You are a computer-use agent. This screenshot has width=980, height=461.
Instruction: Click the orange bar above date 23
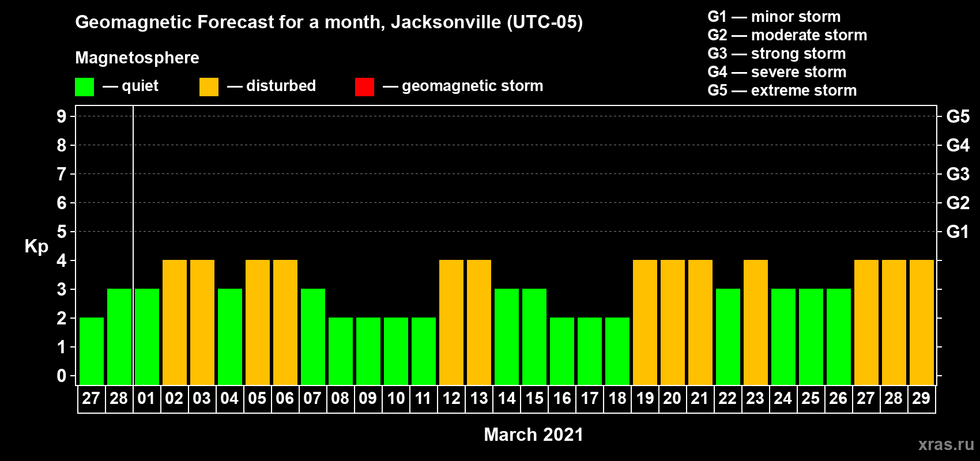(756, 323)
